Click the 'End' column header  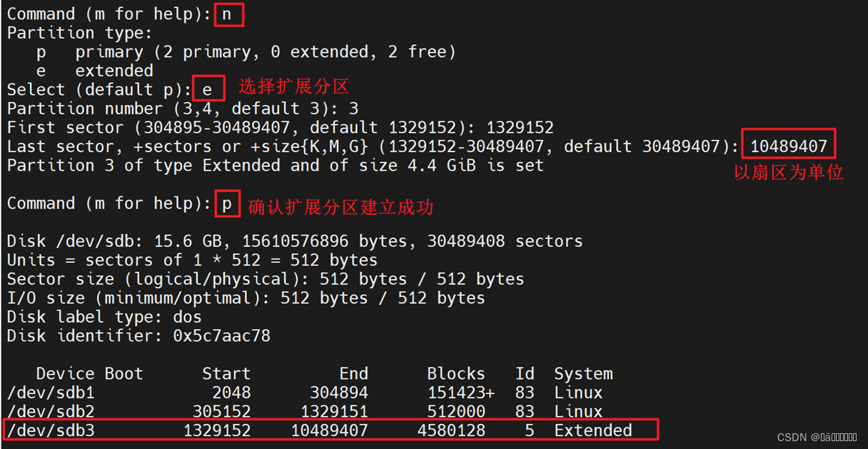353,373
